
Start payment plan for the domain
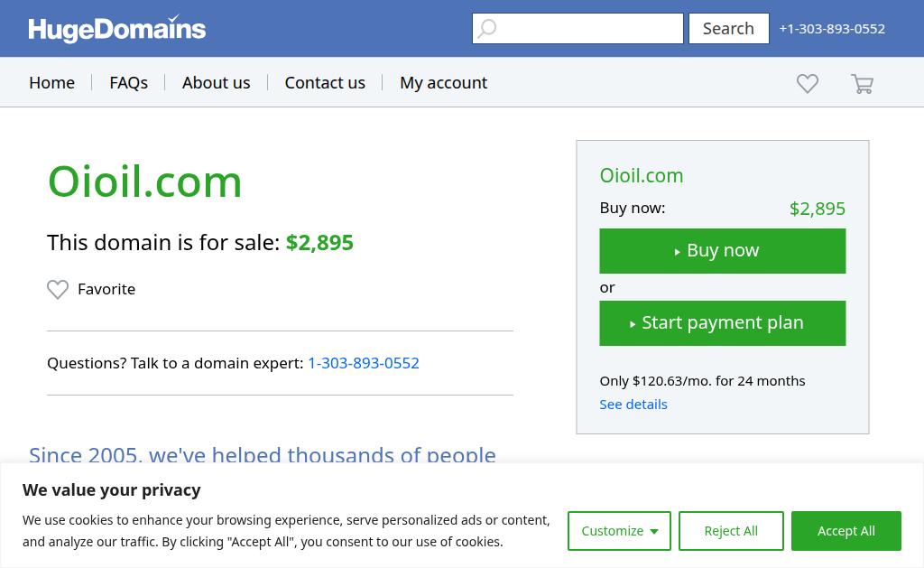tap(722, 323)
